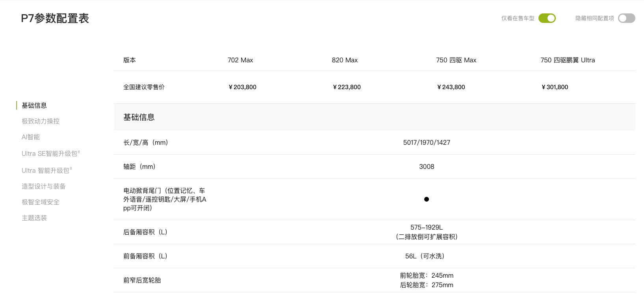Click the 隐藏相同配置项 label text
Viewport: 644px width, 301px height.
(x=595, y=18)
